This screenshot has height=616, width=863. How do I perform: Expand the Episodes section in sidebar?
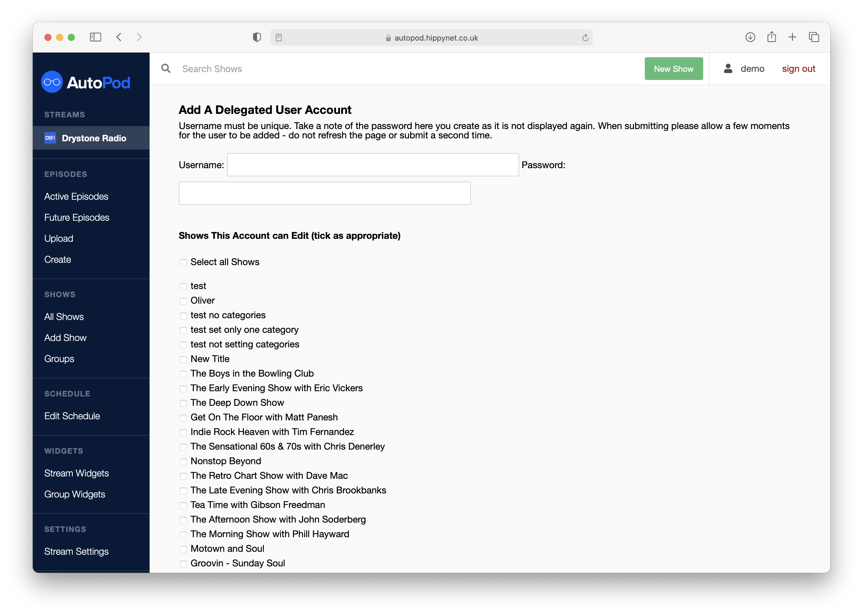tap(66, 174)
